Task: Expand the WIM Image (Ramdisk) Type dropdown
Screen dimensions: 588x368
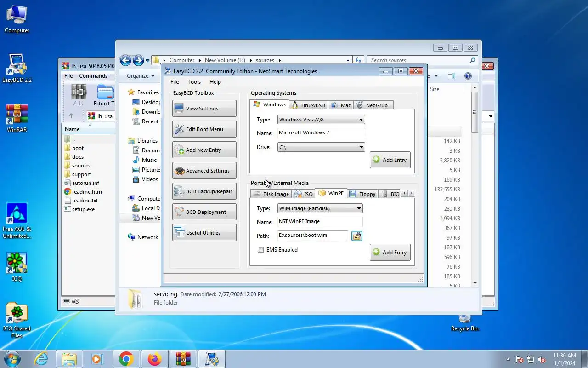Action: (320, 208)
